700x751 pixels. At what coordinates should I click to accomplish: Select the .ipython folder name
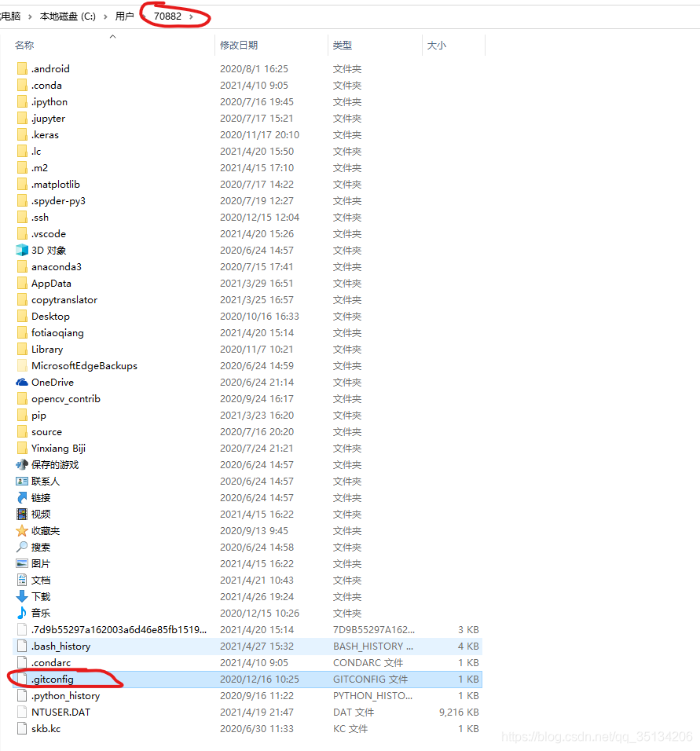pyautogui.click(x=49, y=101)
